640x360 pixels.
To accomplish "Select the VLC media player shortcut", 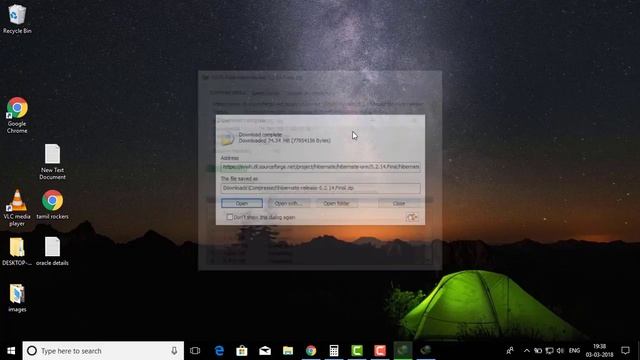I will point(17,208).
